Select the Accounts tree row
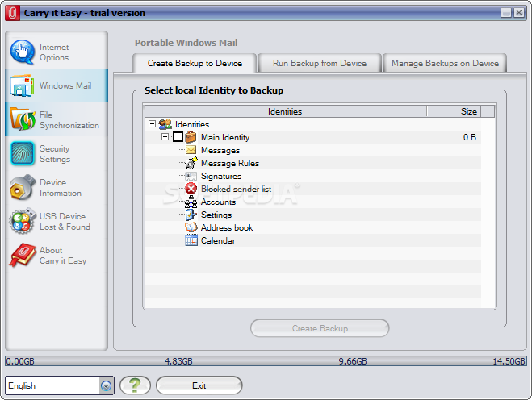Viewport: 532px width, 400px height. coord(312,202)
